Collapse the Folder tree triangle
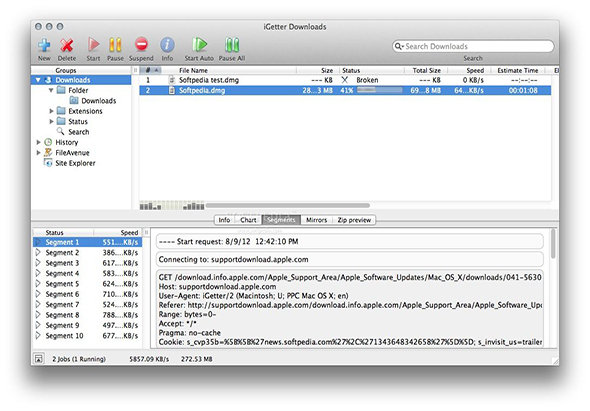This screenshot has height=411, width=590. (51, 90)
